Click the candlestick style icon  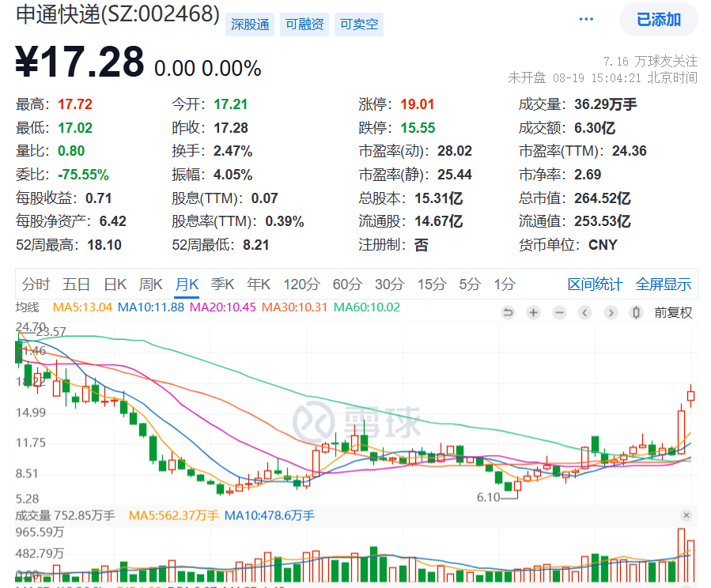(x=636, y=313)
